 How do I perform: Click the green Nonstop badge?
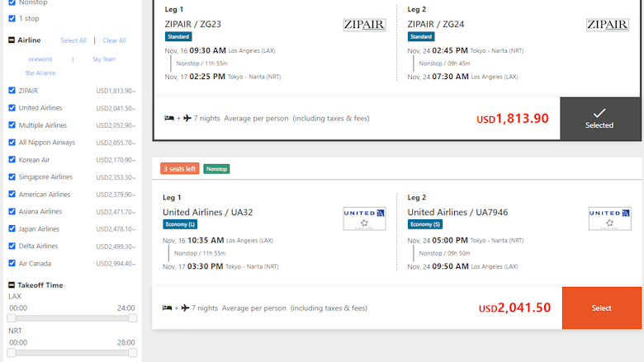pos(216,169)
